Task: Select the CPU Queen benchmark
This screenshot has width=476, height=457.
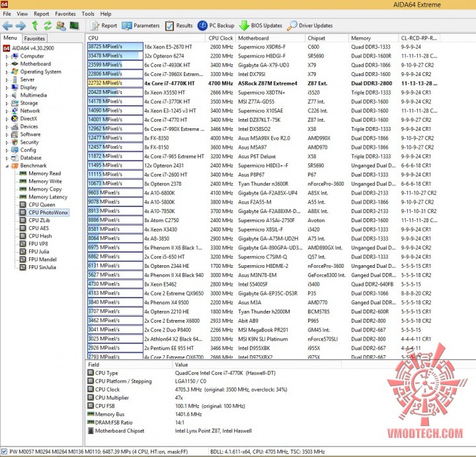Action: [42, 205]
